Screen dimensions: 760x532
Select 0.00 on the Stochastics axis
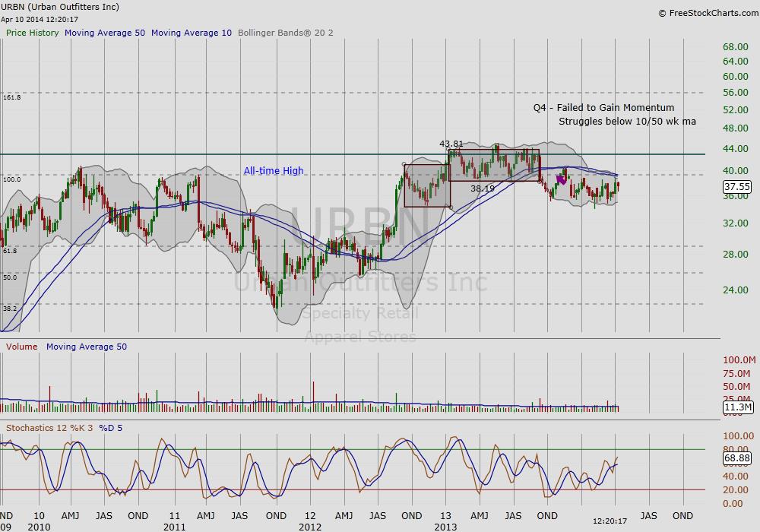pyautogui.click(x=733, y=503)
